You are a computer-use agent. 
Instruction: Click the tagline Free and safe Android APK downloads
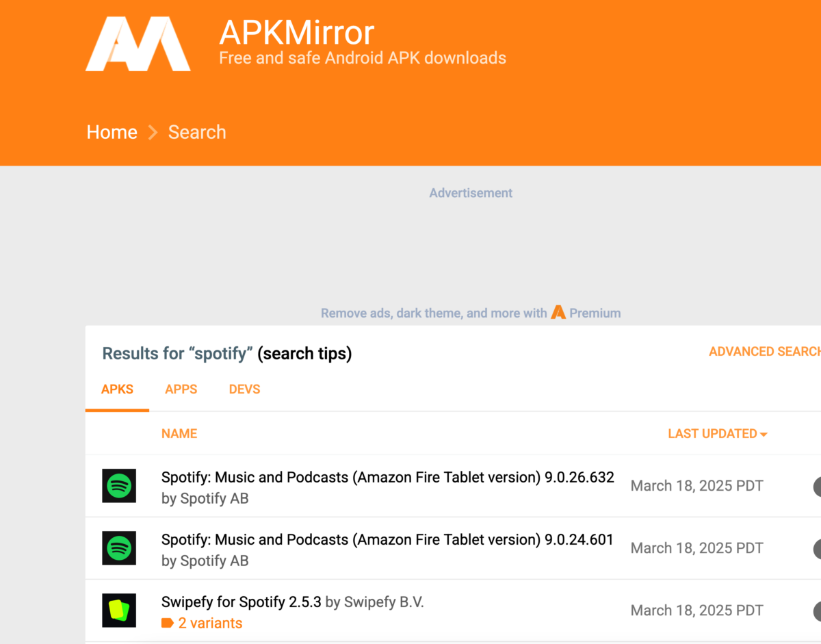(x=363, y=58)
